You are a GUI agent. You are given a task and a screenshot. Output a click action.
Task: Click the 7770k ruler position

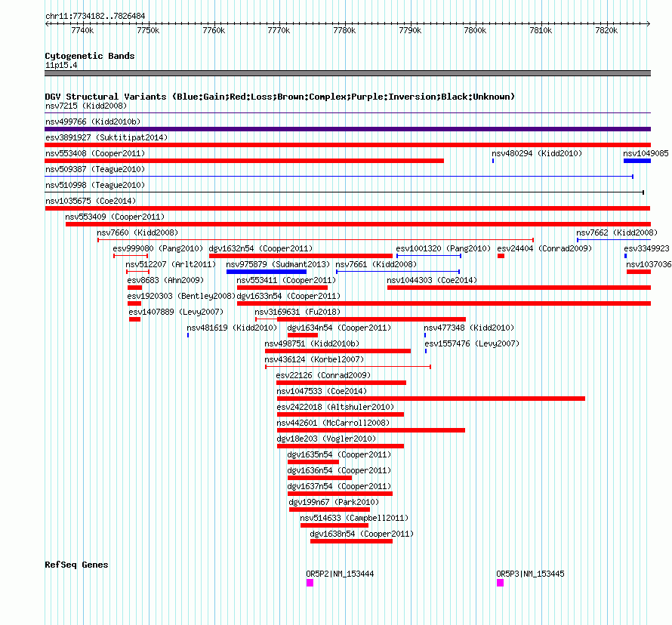tap(279, 30)
